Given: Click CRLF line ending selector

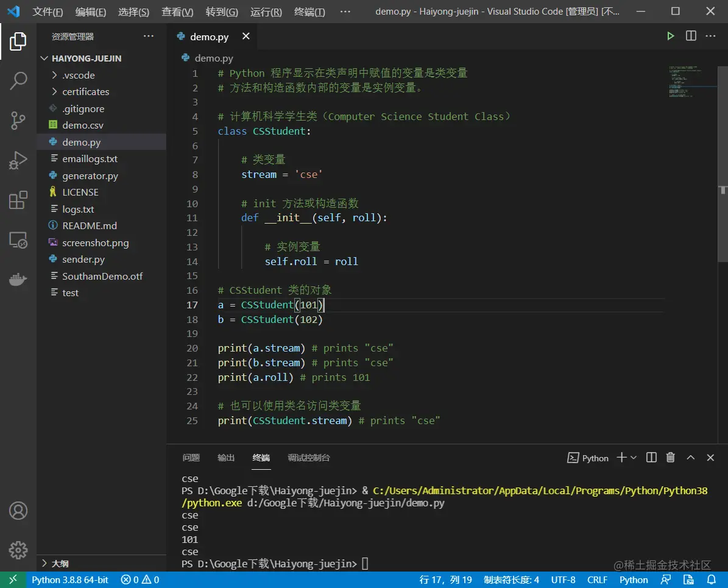Looking at the screenshot, I should [597, 579].
